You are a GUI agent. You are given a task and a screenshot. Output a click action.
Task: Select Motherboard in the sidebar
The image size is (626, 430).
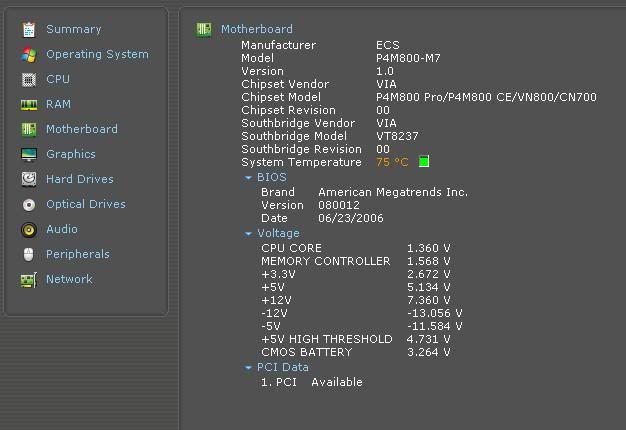82,129
